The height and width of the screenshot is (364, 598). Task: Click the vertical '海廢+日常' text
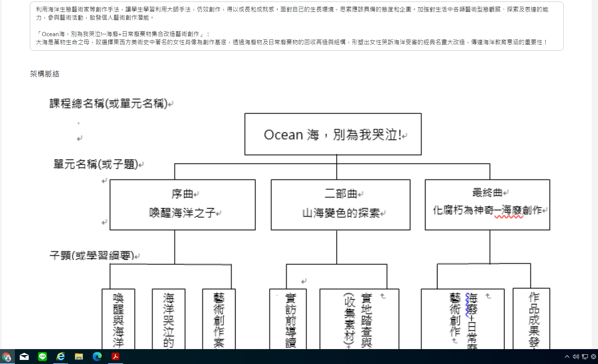(472, 321)
